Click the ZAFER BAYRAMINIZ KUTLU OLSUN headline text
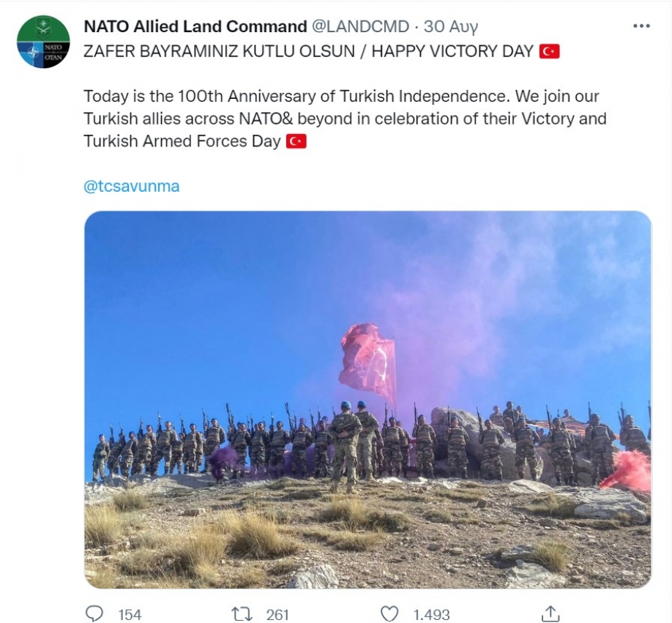 click(219, 51)
